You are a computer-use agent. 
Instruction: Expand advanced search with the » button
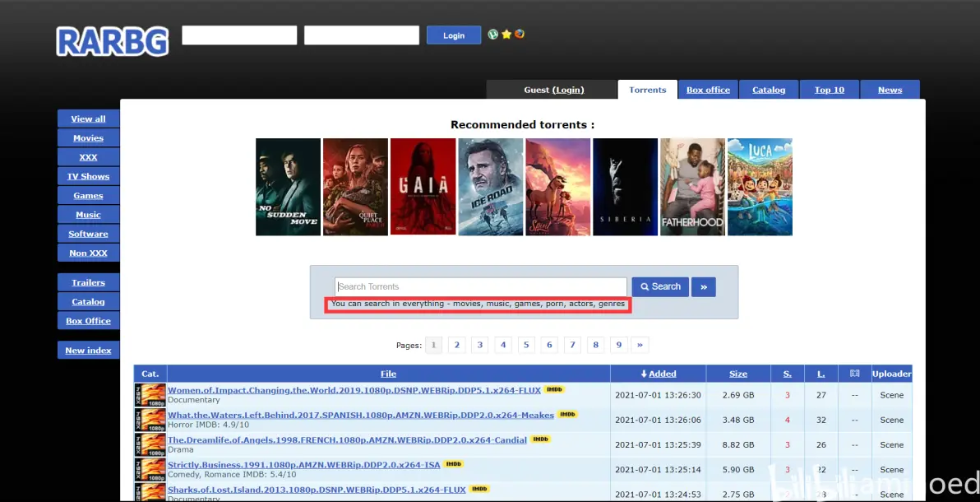tap(704, 286)
